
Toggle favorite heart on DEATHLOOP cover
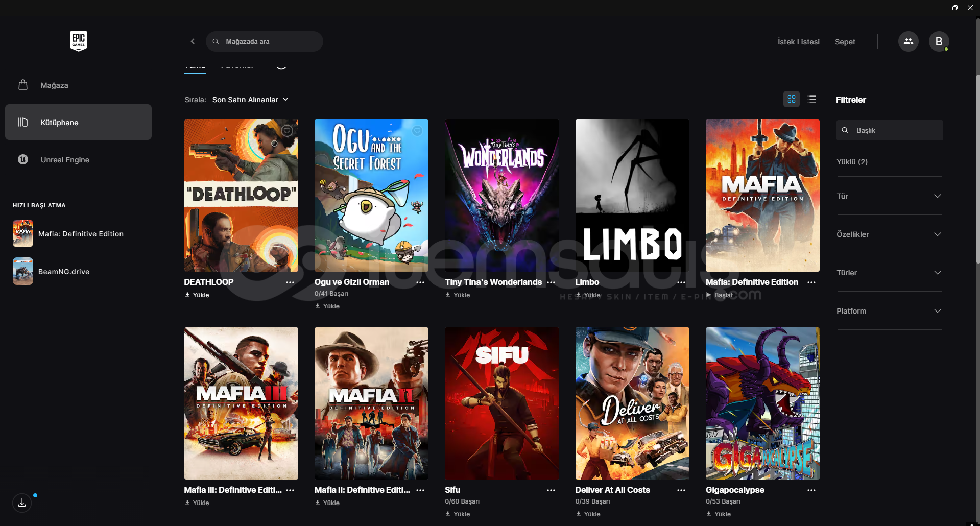click(287, 131)
